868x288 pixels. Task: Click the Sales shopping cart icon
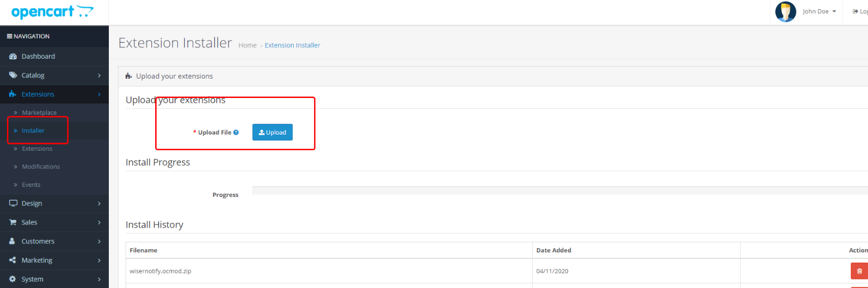13,222
